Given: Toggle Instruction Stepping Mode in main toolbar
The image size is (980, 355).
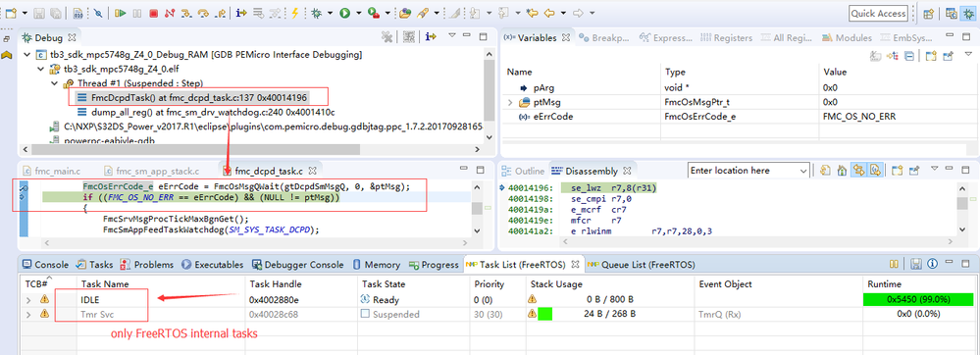Looking at the screenshot, I should pyautogui.click(x=241, y=13).
